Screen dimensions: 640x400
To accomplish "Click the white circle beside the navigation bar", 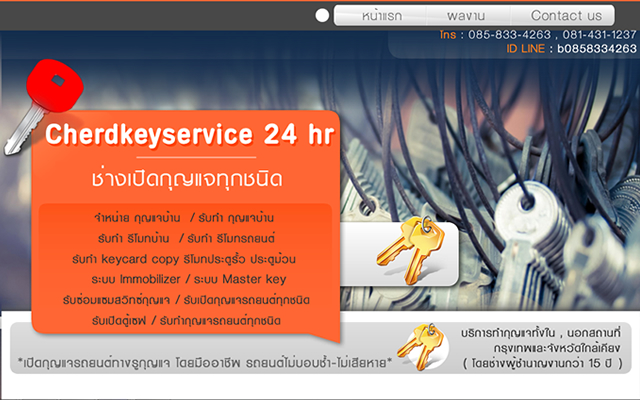I will (x=322, y=16).
